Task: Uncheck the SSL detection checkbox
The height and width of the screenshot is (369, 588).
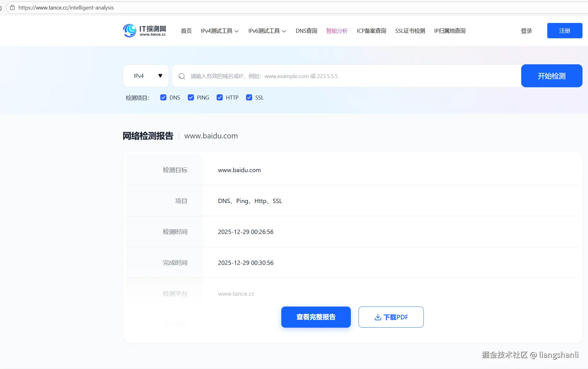Action: coord(249,97)
